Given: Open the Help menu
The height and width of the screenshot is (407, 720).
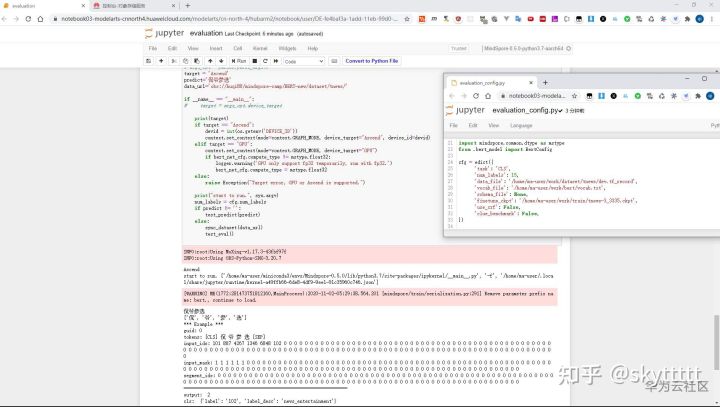Looking at the screenshot, I should click(313, 48).
